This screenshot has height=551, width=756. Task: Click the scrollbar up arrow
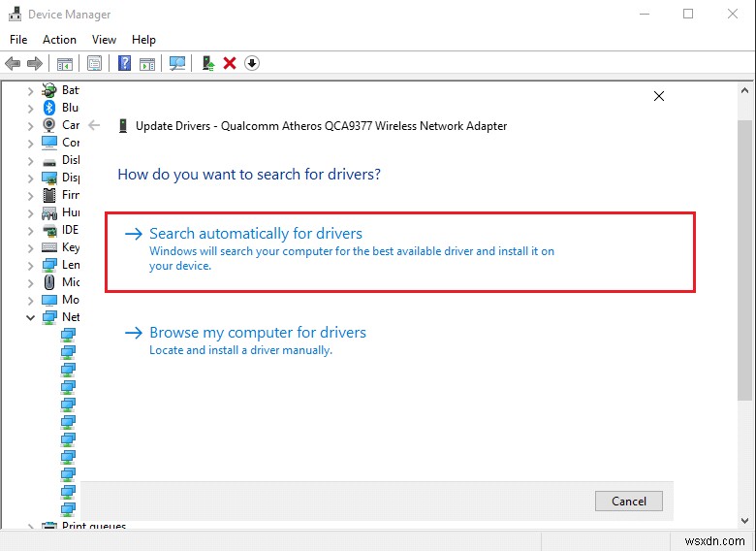point(744,90)
